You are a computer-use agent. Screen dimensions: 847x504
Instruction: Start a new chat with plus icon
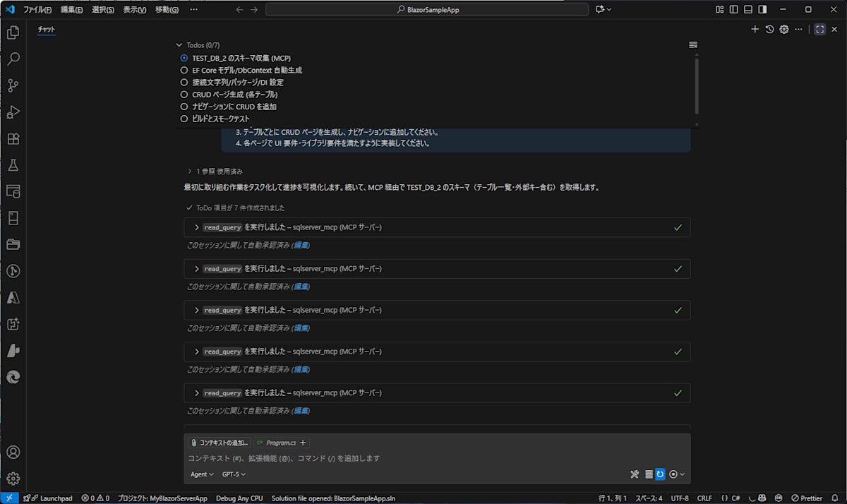[755, 29]
